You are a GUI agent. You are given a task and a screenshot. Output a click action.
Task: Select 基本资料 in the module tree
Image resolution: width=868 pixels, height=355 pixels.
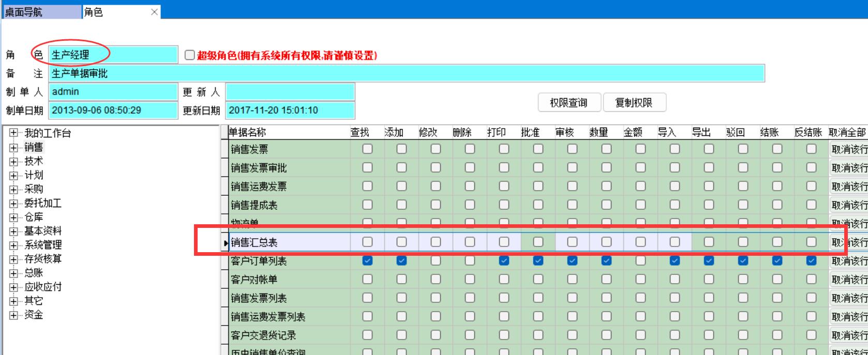coord(43,231)
